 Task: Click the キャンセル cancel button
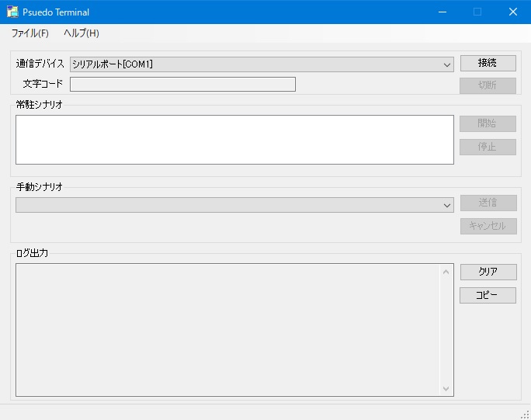pos(488,226)
